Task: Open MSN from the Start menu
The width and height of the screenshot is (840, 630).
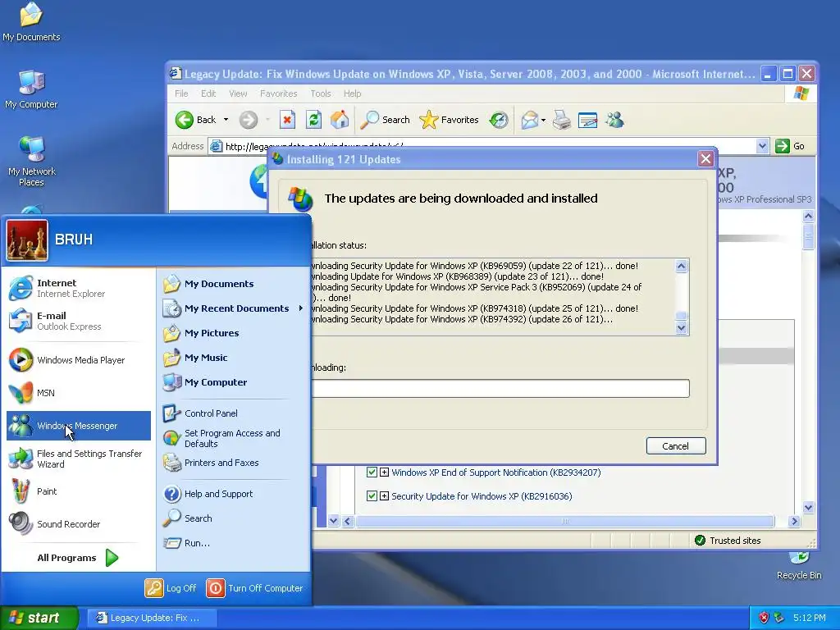Action: point(79,393)
